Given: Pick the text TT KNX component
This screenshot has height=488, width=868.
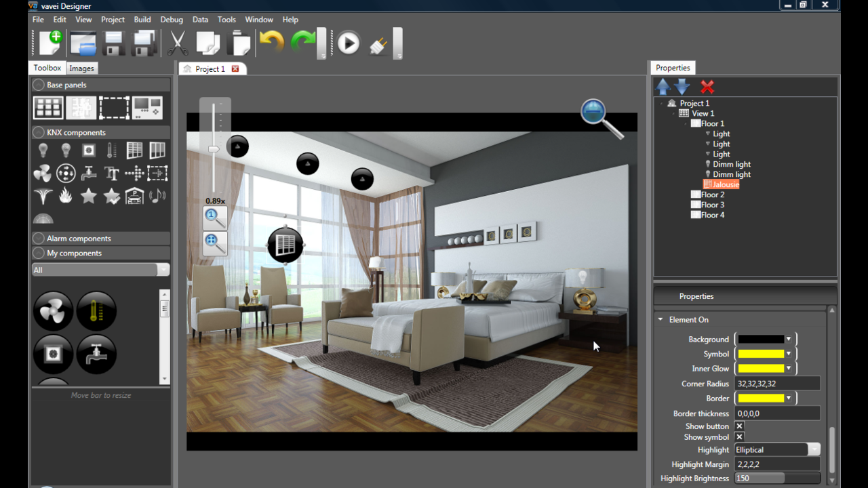Looking at the screenshot, I should coord(111,174).
